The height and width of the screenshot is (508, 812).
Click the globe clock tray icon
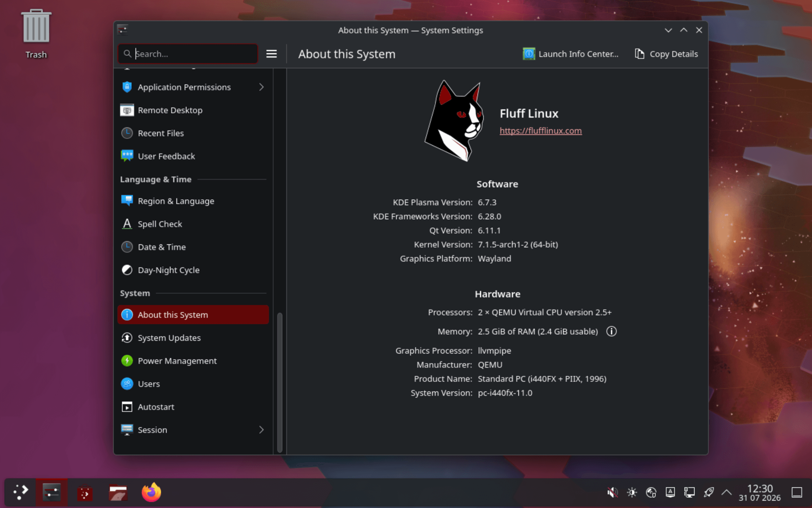pos(651,492)
